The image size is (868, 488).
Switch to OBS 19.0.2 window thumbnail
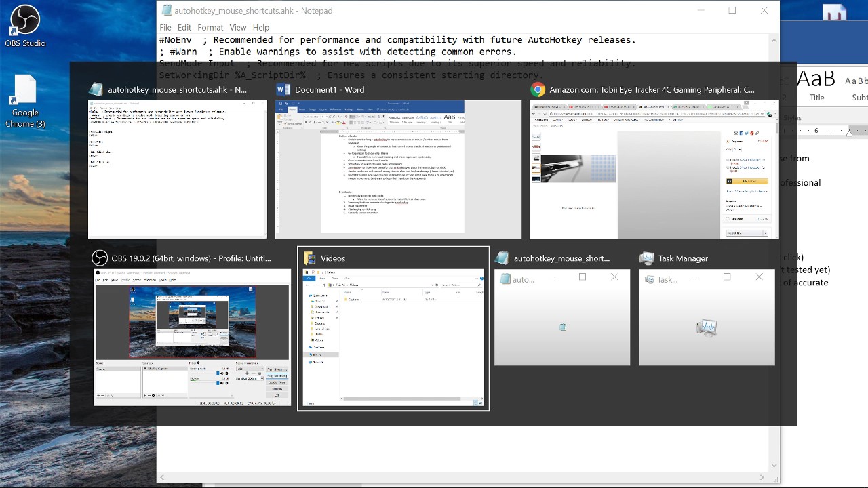192,338
